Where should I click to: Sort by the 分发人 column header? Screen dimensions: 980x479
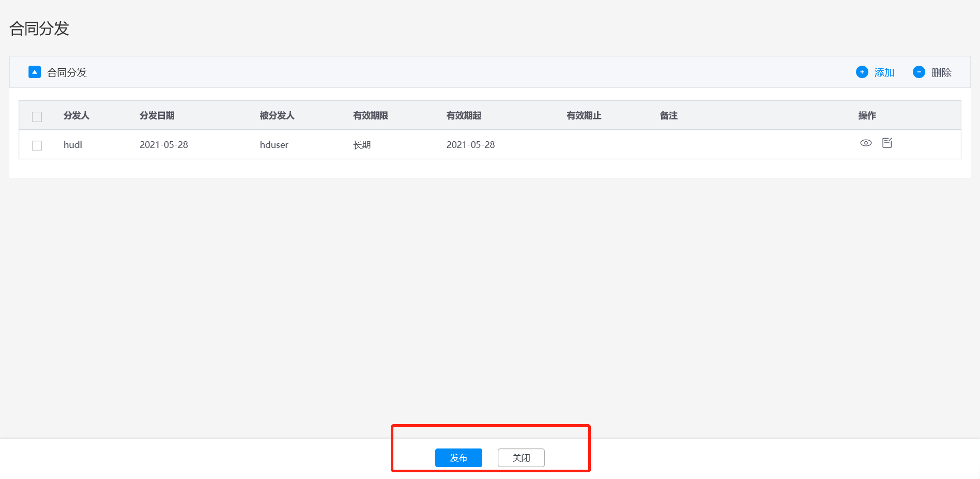pyautogui.click(x=76, y=115)
